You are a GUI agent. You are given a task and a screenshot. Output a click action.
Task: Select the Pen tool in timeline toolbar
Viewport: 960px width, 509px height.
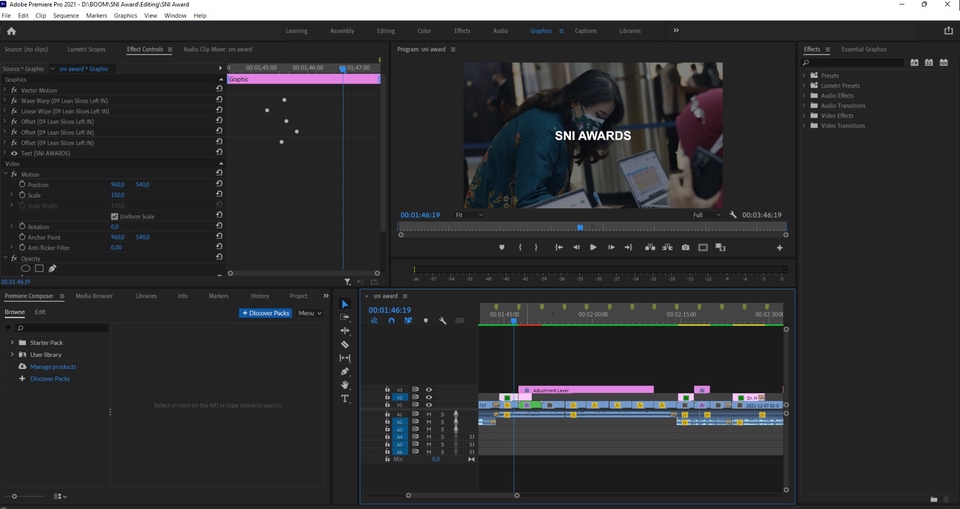345,371
